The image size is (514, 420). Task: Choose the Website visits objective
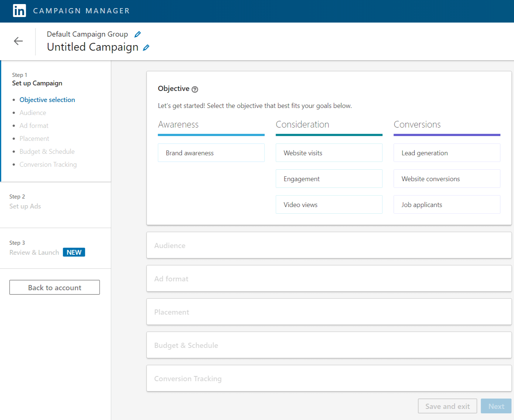pos(329,153)
